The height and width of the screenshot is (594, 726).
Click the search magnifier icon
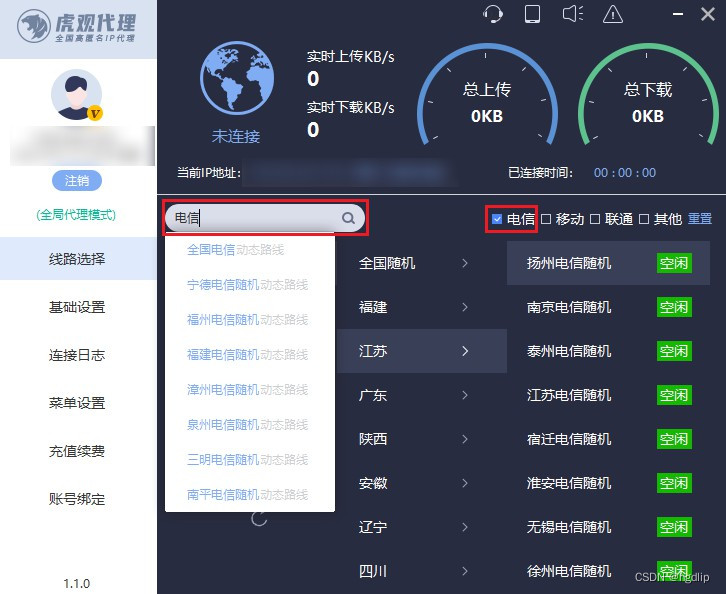click(x=348, y=218)
